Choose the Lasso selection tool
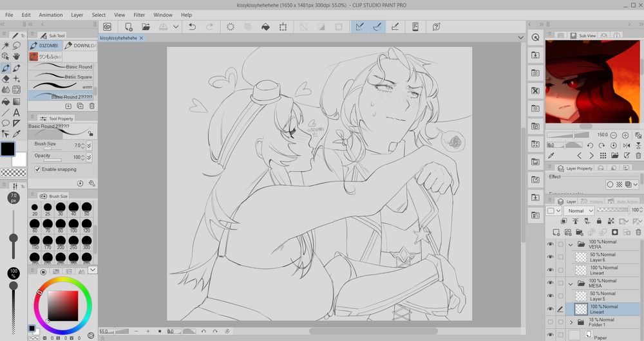This screenshot has height=341, width=644. click(17, 46)
